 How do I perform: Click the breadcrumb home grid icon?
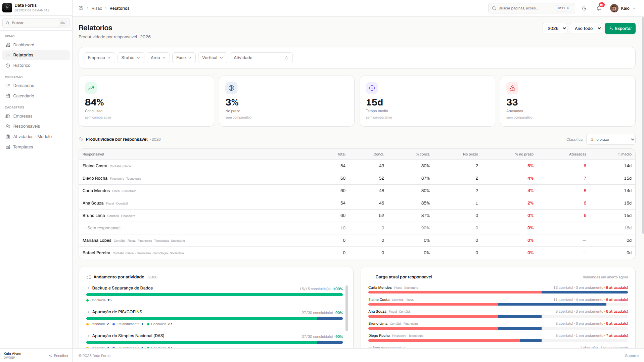tap(81, 8)
